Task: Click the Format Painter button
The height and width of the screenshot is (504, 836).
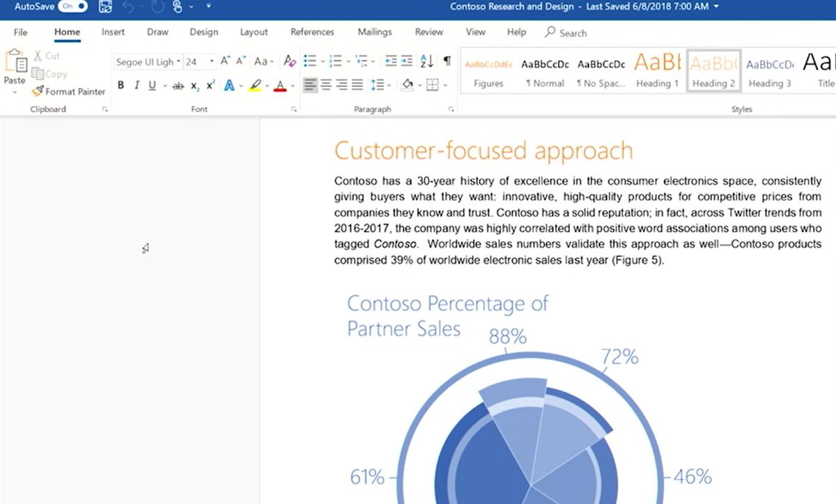Action: [x=68, y=91]
